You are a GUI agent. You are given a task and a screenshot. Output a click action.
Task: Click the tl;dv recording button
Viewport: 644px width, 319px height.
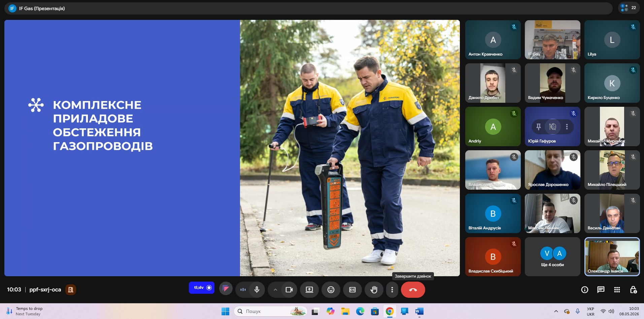click(202, 288)
